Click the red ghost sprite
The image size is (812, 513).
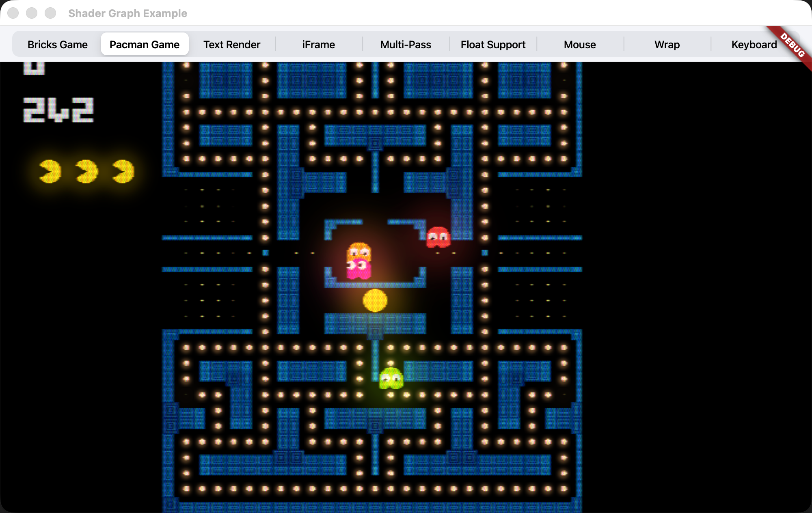[438, 237]
